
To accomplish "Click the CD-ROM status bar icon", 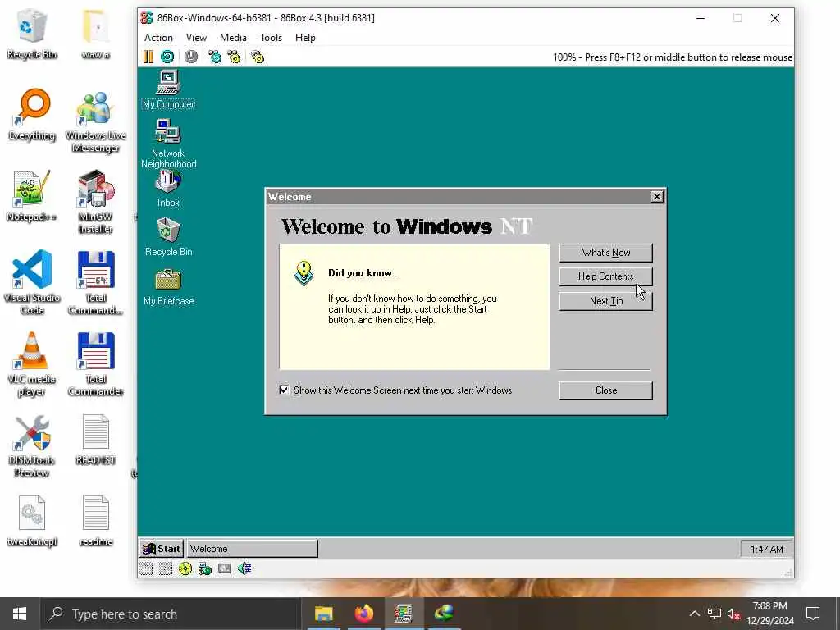I will 185,568.
